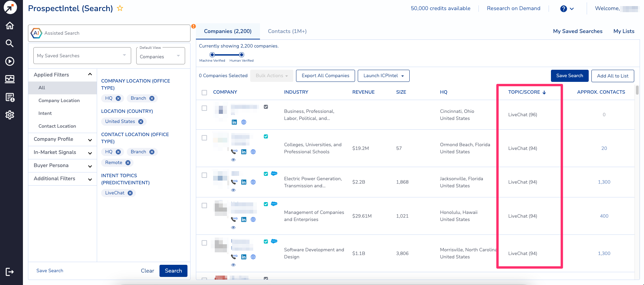This screenshot has height=285, width=644.
Task: Open the settings gear in sidebar
Action: point(10,115)
